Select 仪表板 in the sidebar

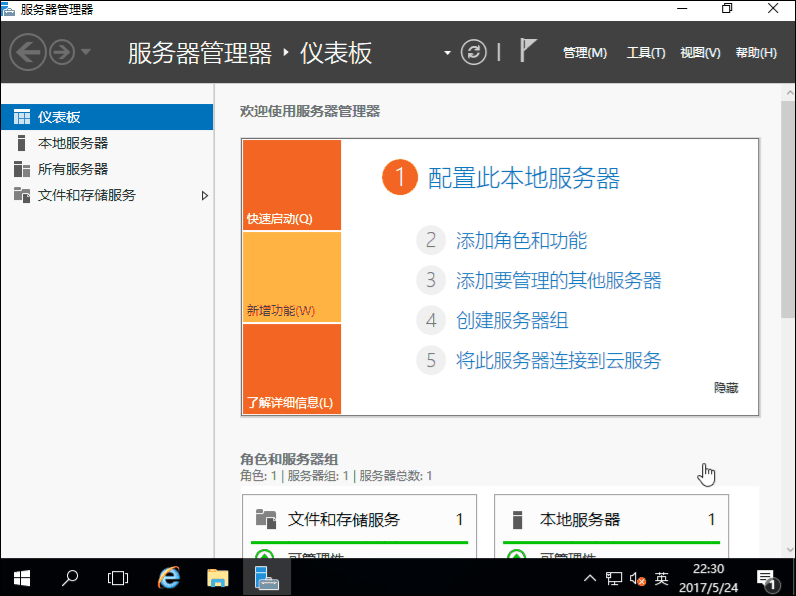(x=107, y=117)
